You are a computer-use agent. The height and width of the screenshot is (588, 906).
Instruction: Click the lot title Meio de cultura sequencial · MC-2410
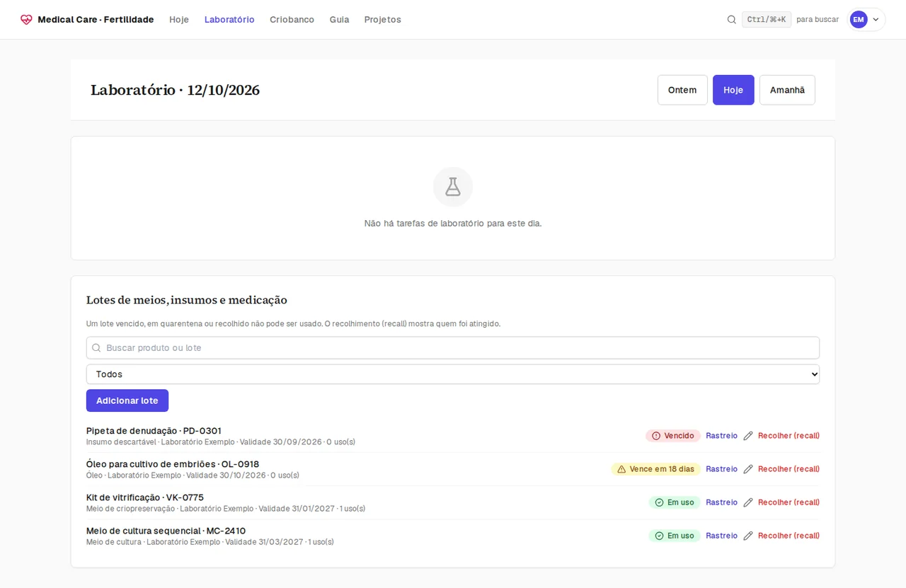click(x=166, y=531)
